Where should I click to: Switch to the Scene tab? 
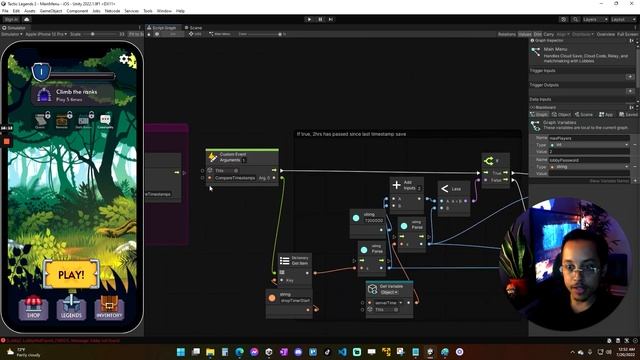[193, 28]
